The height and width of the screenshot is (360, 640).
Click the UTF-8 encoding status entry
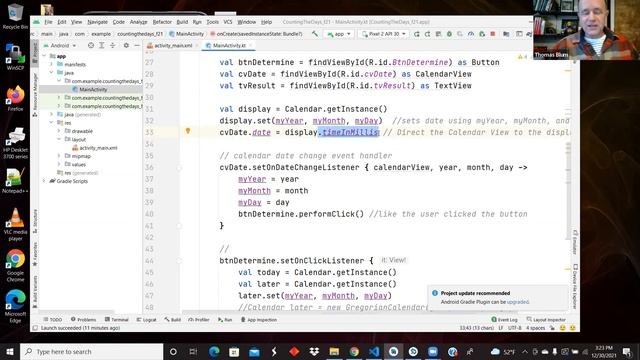pyautogui.click(x=514, y=328)
